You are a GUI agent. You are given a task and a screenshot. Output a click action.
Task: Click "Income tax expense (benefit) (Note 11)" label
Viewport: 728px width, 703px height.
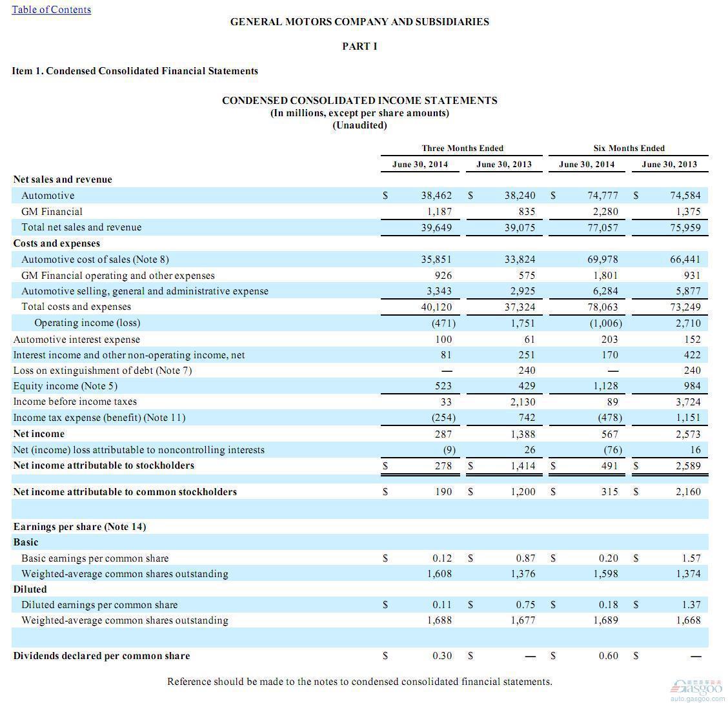(99, 418)
